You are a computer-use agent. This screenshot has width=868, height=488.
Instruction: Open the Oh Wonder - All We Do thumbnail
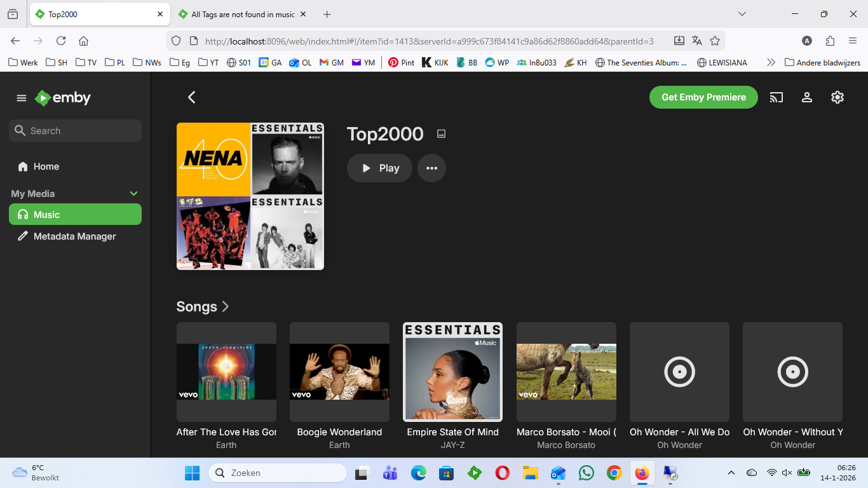click(x=679, y=372)
